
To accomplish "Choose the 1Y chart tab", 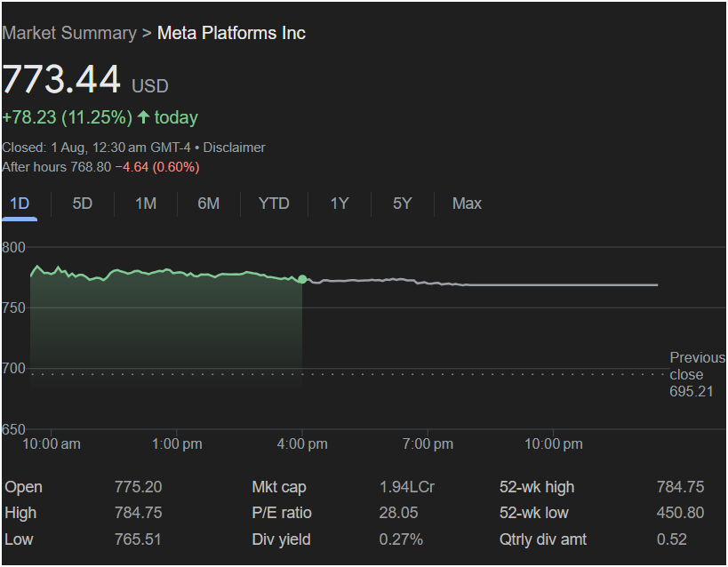I will pos(340,204).
